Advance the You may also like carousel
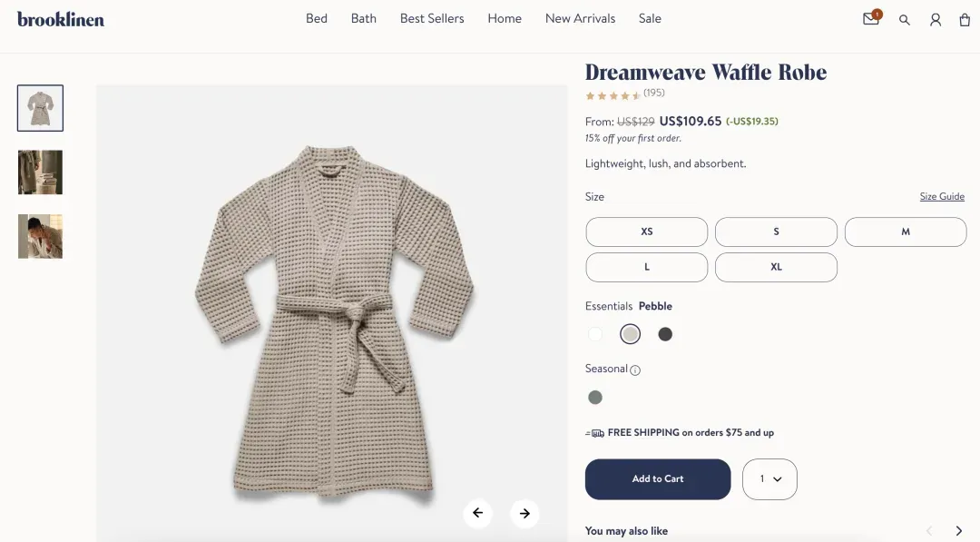980x542 pixels. click(x=959, y=531)
